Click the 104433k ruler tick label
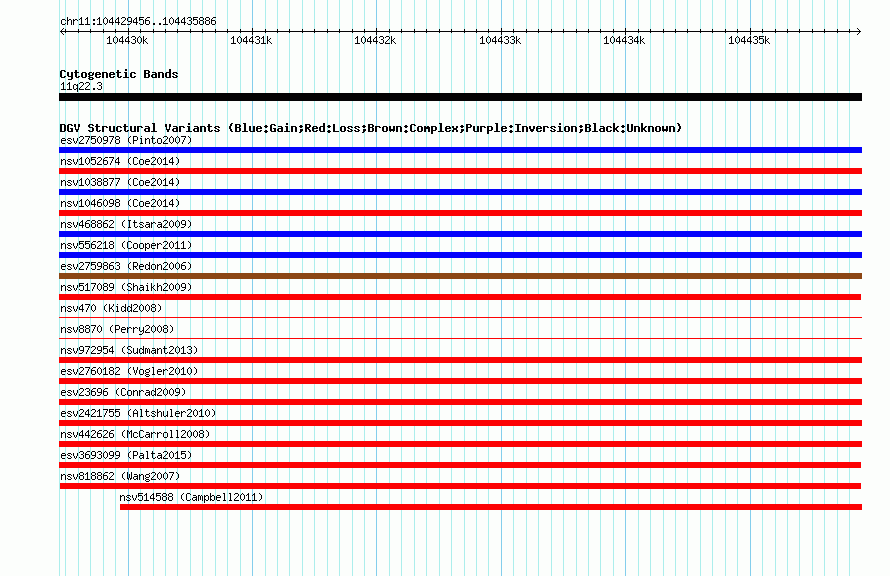890x576 pixels. [500, 40]
